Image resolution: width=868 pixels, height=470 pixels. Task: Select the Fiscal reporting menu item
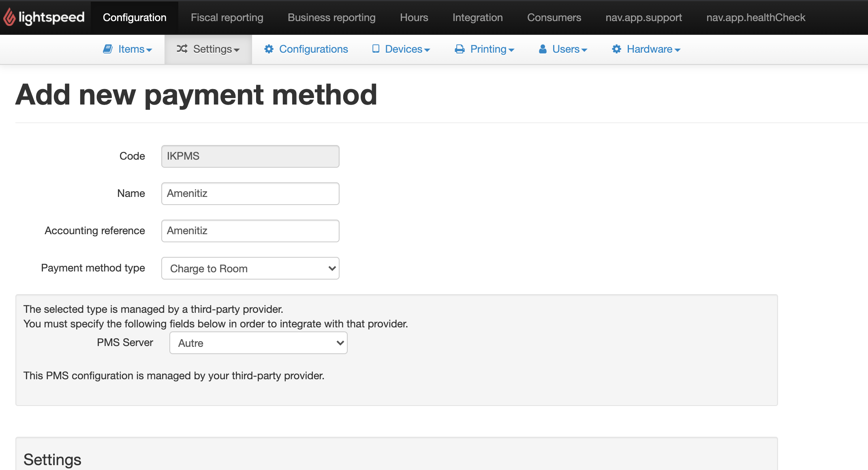tap(226, 17)
